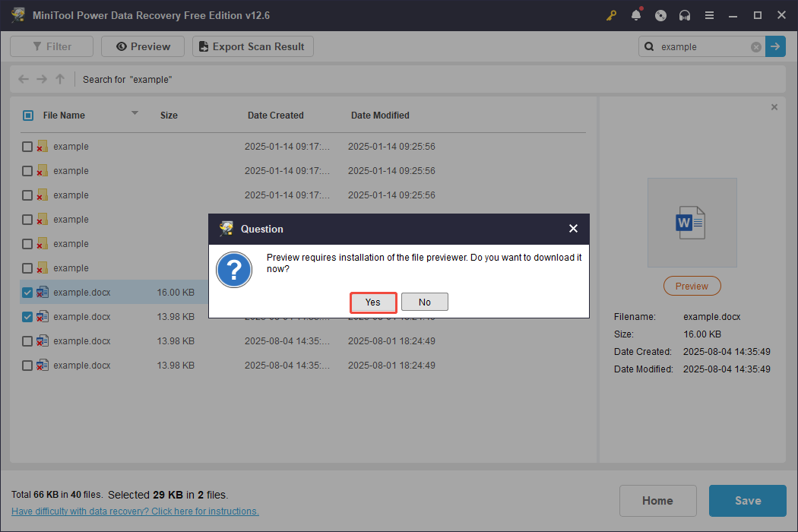Click the question mark icon in dialog

click(x=234, y=270)
